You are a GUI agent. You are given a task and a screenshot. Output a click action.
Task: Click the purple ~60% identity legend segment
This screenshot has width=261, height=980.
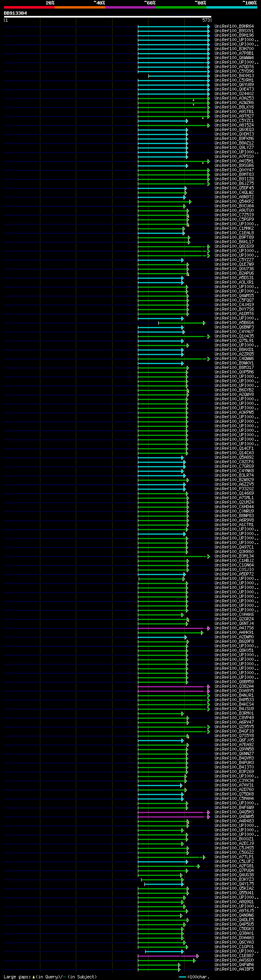point(130,7)
